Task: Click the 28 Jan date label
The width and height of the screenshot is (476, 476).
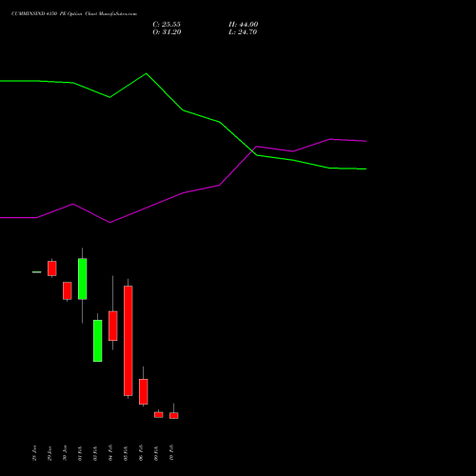Action: point(34,453)
